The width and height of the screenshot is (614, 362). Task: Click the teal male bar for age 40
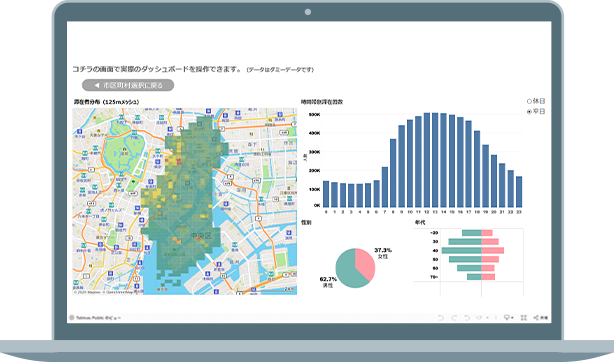click(462, 250)
